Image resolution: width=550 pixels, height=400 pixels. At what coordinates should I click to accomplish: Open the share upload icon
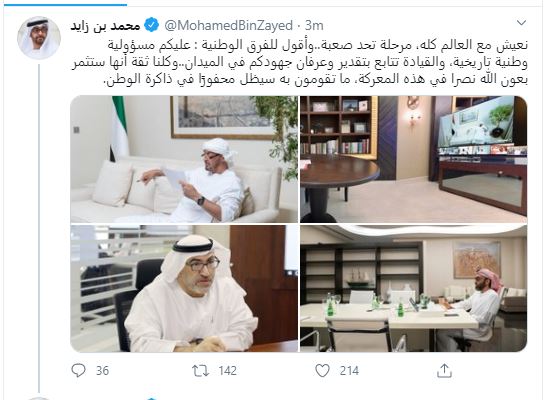(x=444, y=371)
